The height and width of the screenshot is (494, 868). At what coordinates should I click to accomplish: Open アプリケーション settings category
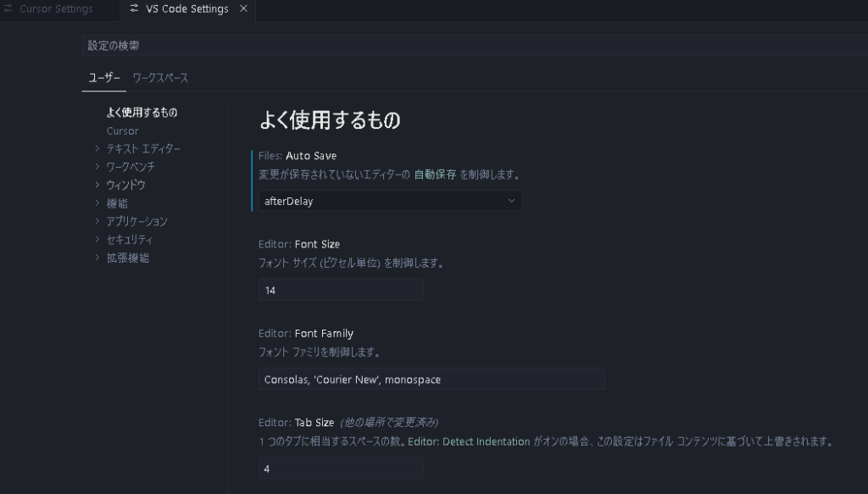click(x=136, y=221)
